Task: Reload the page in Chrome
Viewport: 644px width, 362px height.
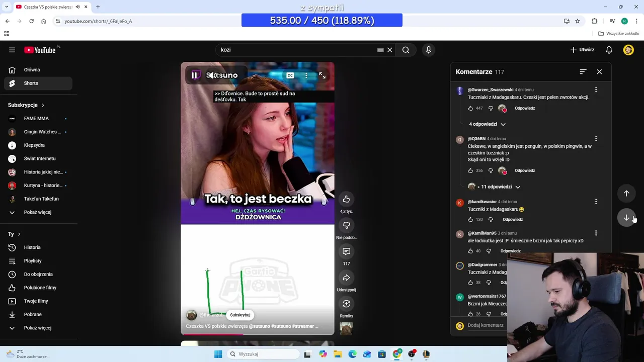Action: pyautogui.click(x=31, y=21)
